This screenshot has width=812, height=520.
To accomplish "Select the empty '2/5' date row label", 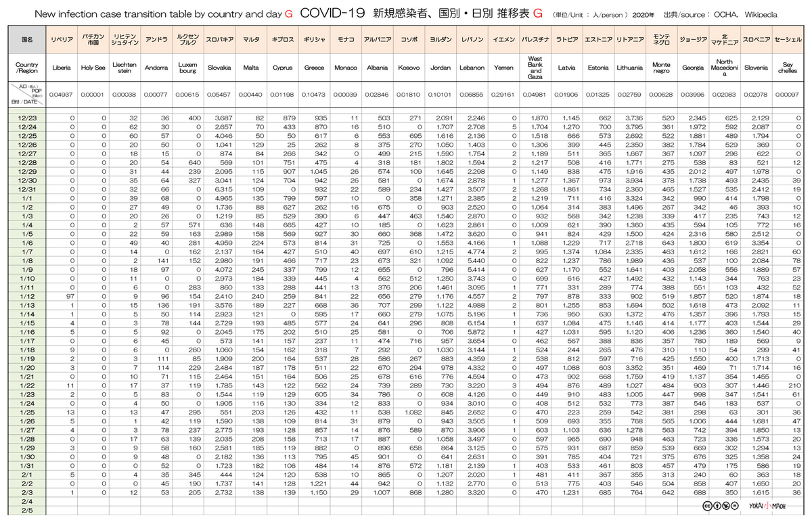I will (26, 511).
